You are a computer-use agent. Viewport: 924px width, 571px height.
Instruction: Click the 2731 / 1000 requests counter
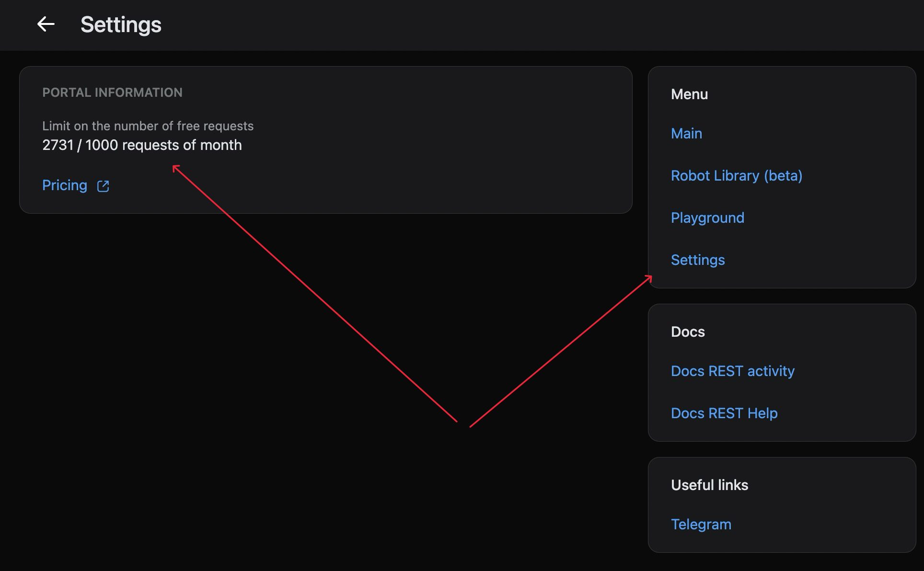point(142,145)
